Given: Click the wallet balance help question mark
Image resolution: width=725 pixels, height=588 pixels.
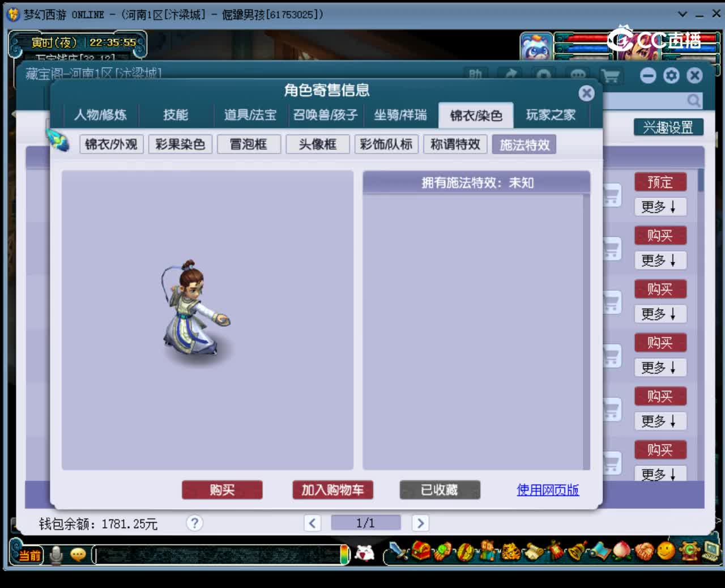Looking at the screenshot, I should tap(194, 523).
